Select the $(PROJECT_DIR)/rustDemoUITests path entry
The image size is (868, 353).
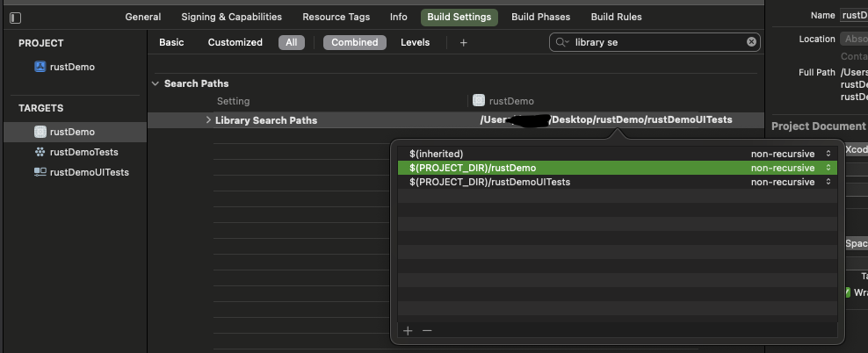point(618,182)
